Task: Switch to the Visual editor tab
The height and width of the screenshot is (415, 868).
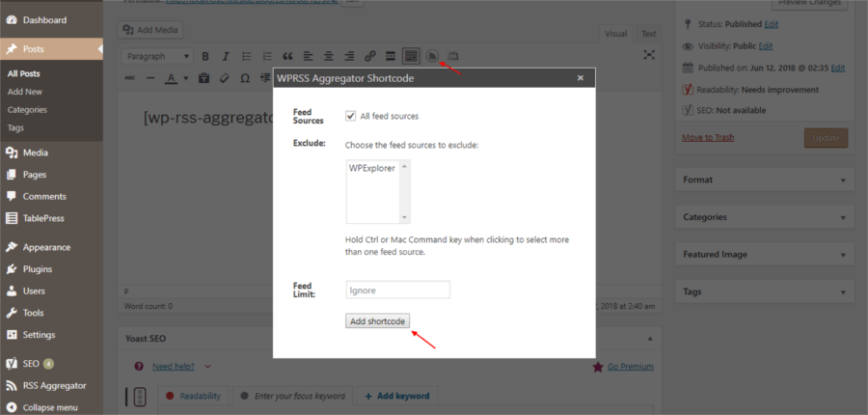Action: point(615,34)
